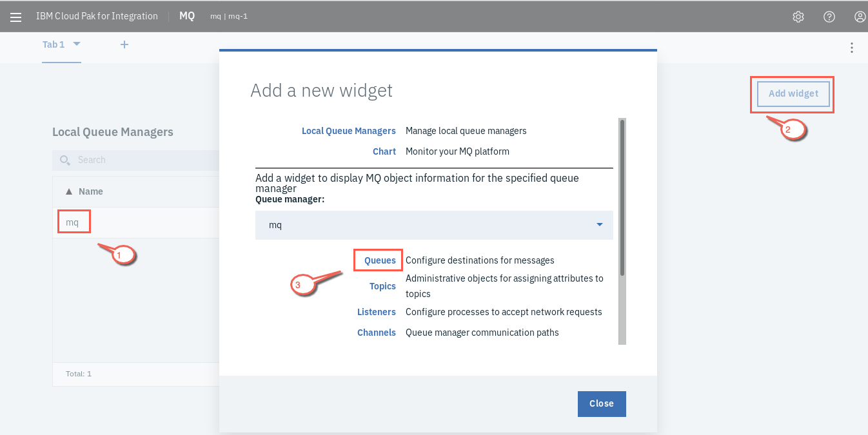Open the settings gear icon
Viewport: 868px width, 435px height.
point(798,17)
